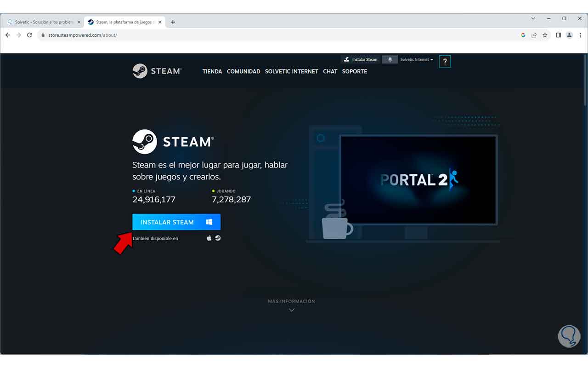Click the 'También disponible en' text
The image size is (588, 368).
click(x=155, y=238)
